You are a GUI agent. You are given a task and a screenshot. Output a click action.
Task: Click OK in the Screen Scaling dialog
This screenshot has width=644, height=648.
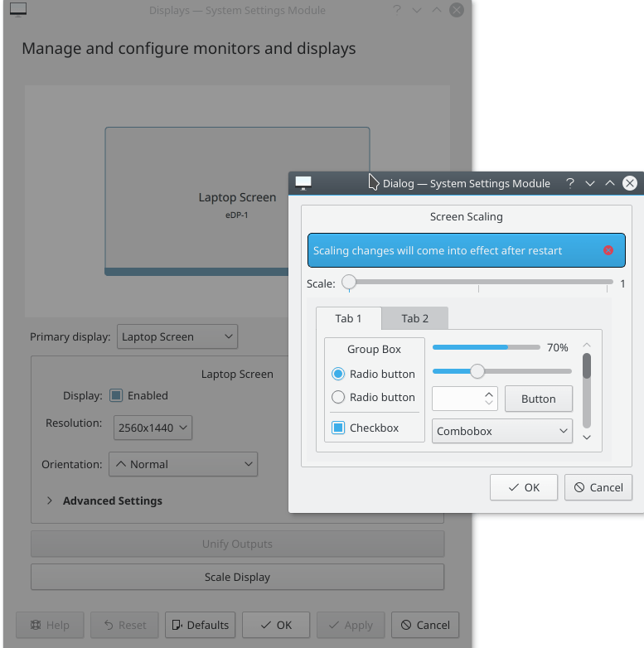pyautogui.click(x=524, y=487)
